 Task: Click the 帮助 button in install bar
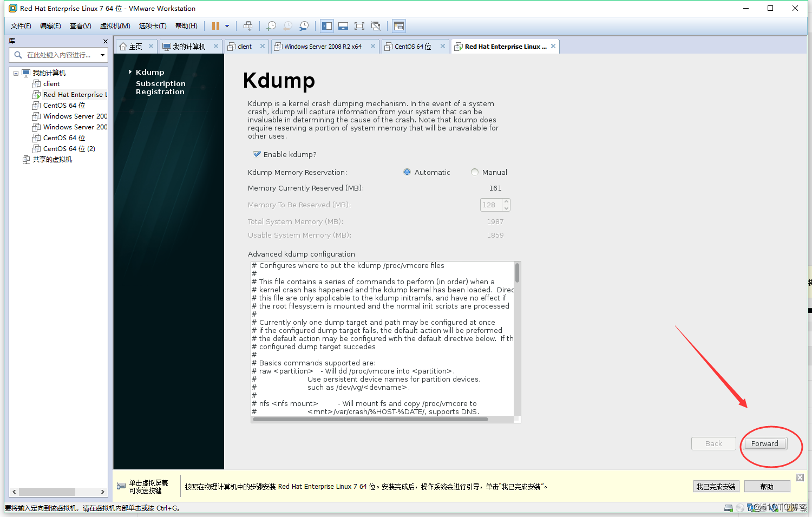coord(767,487)
